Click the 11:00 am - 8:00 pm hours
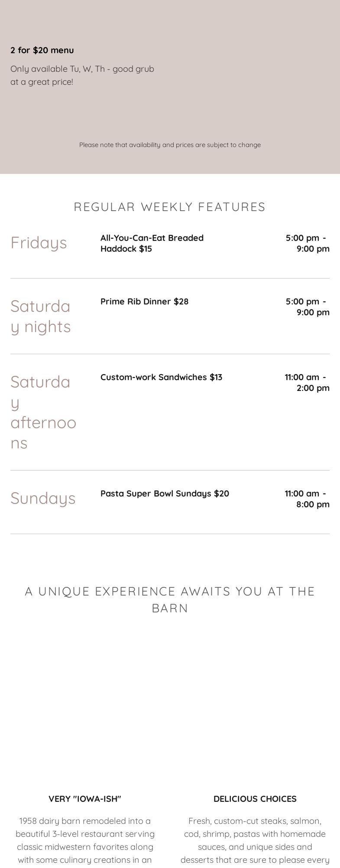The image size is (340, 868). click(307, 499)
